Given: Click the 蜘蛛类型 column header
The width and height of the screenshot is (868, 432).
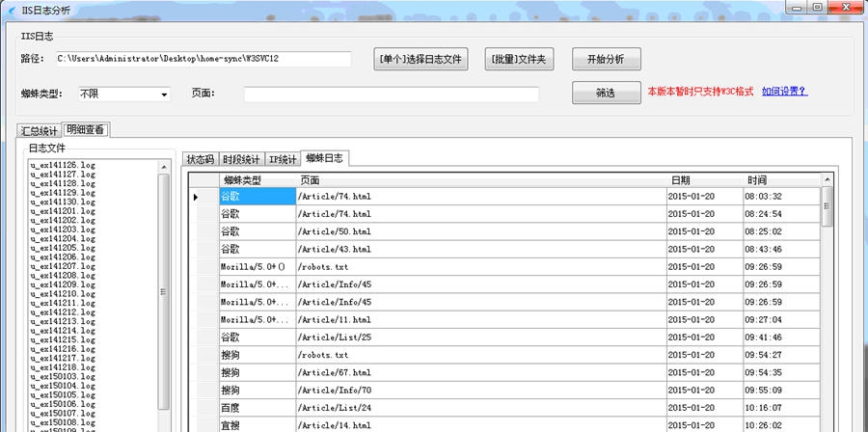Looking at the screenshot, I should coord(258,180).
